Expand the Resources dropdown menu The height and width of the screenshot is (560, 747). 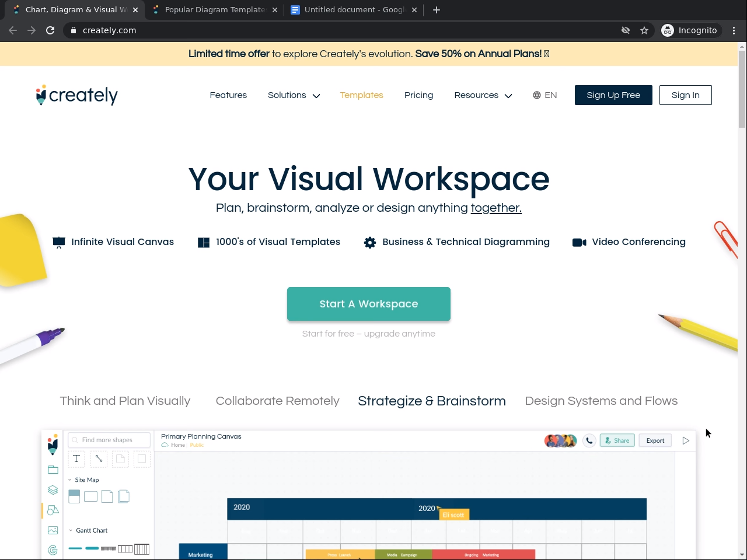tap(483, 95)
